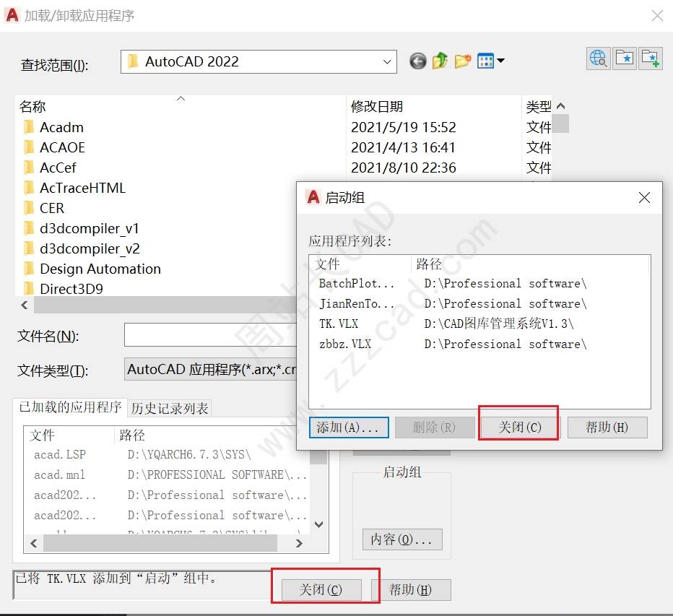Select the Direct3D9 folder
Screen dimensions: 673x616
pos(71,289)
